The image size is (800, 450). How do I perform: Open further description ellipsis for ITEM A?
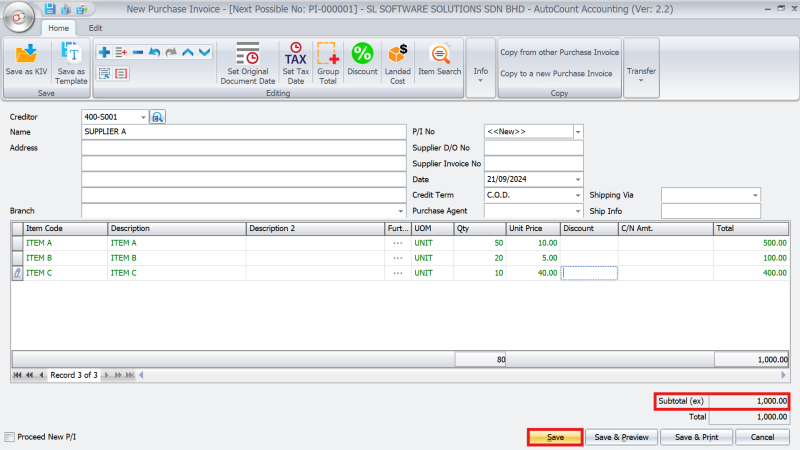(x=397, y=243)
